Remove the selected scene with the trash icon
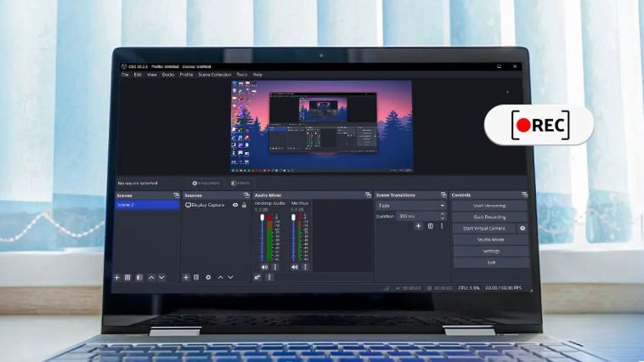Image resolution: width=644 pixels, height=362 pixels. [127, 278]
